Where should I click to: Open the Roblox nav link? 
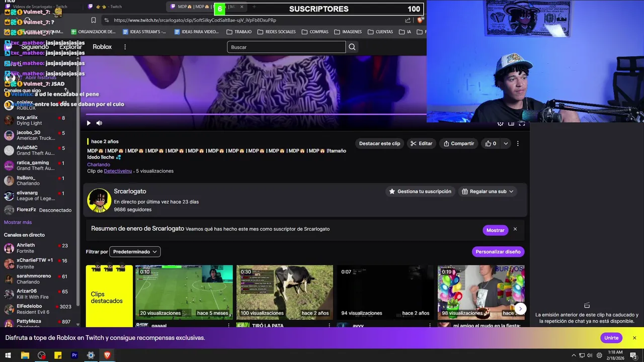[102, 47]
